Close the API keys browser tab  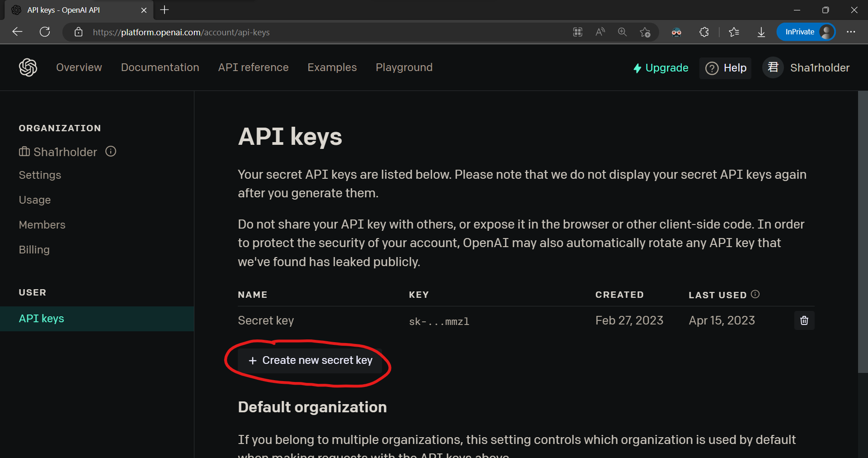pos(144,10)
